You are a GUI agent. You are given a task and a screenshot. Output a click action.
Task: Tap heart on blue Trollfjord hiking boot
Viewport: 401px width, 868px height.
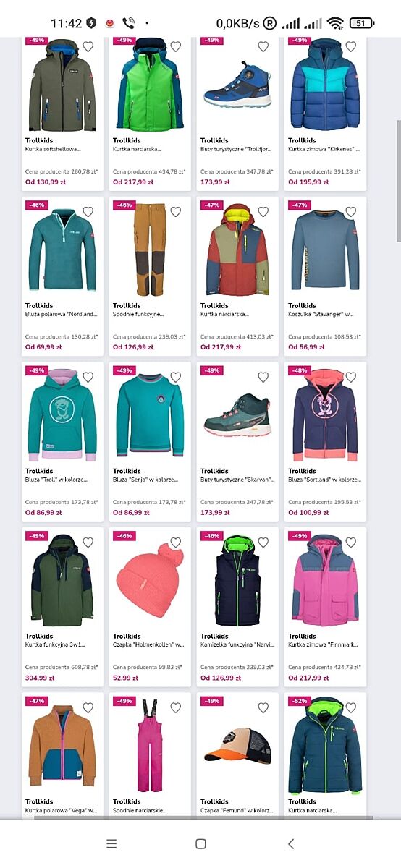tap(263, 47)
